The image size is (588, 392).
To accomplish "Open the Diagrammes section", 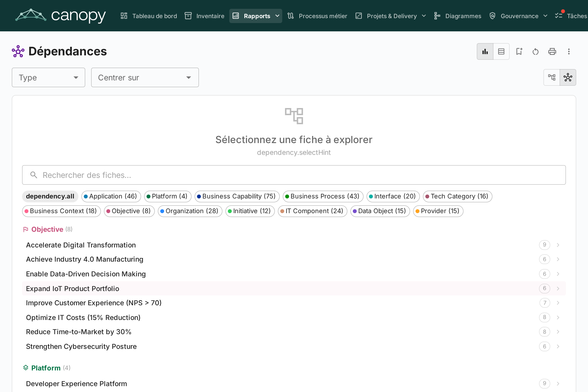I will pos(457,16).
